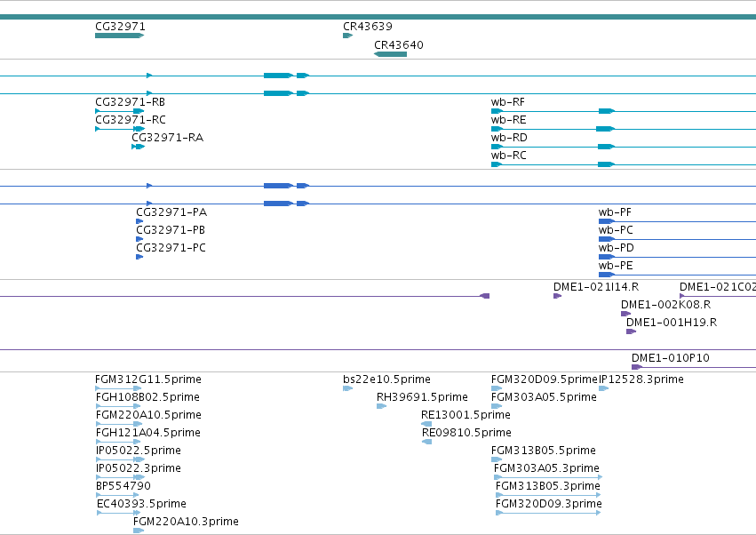Select transcript CG32971-RA
This screenshot has width=756, height=535.
click(x=167, y=138)
